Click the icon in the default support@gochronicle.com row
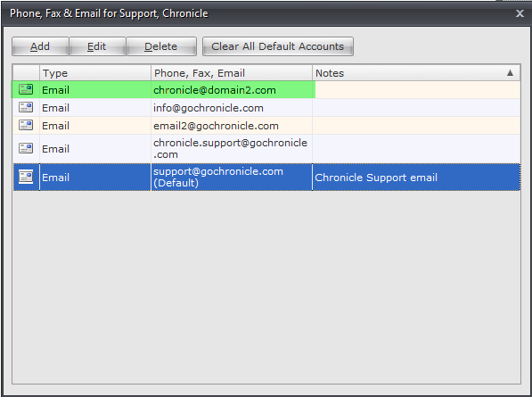Viewport: 532px width, 397px height. tap(26, 177)
